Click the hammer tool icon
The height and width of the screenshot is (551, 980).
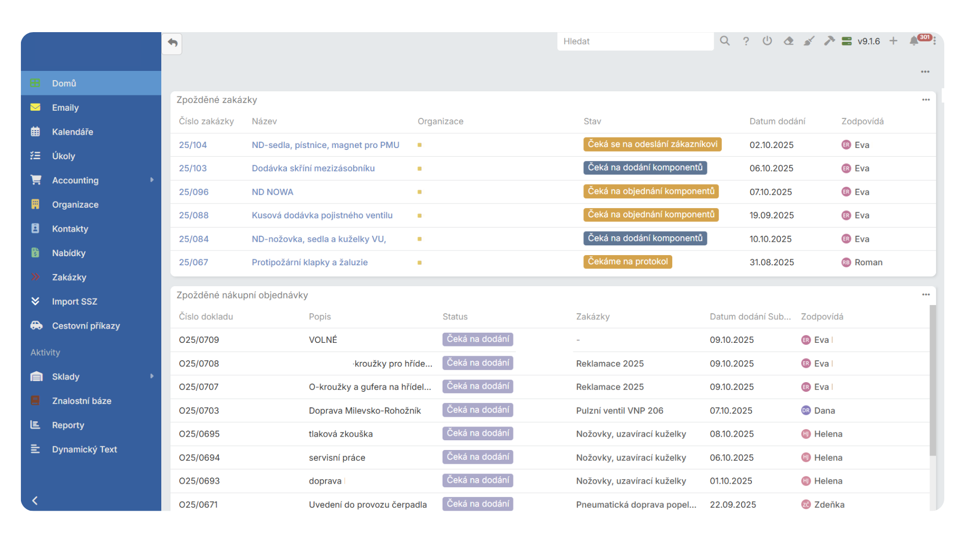point(829,41)
